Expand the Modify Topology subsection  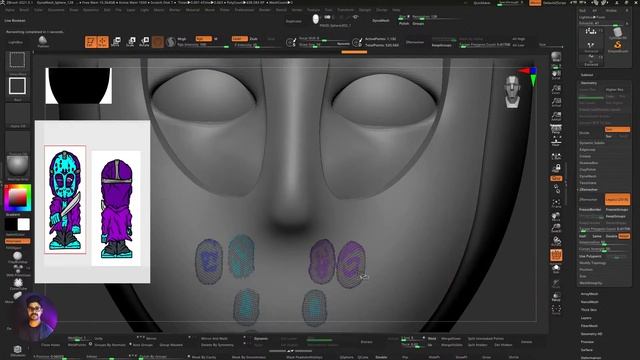pos(593,263)
